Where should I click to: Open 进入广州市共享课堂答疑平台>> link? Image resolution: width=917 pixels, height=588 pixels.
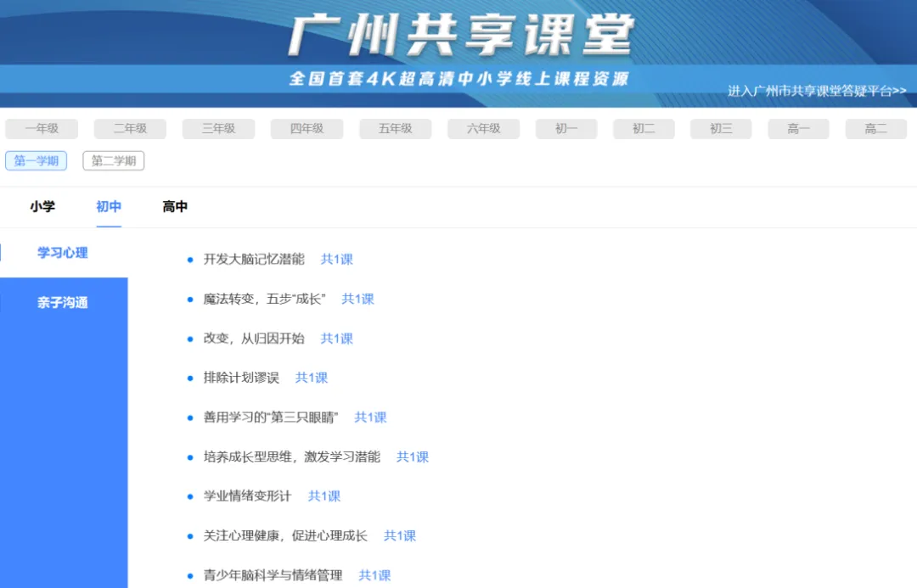coord(817,91)
